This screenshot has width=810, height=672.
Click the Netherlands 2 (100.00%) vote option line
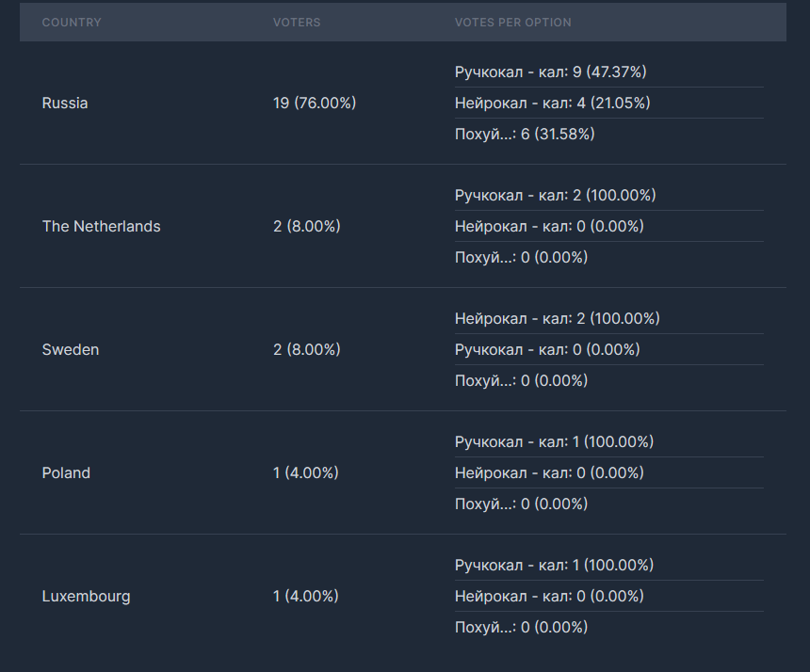pyautogui.click(x=556, y=196)
